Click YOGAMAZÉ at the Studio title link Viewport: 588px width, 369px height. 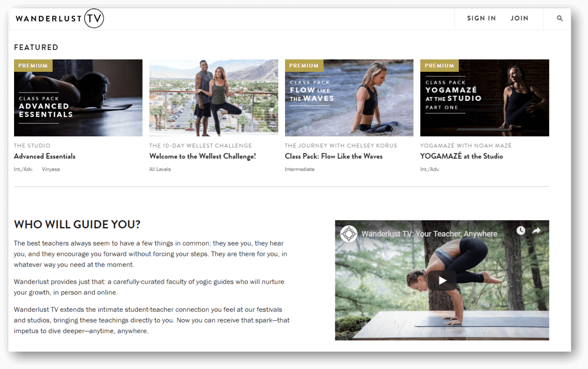click(x=462, y=156)
